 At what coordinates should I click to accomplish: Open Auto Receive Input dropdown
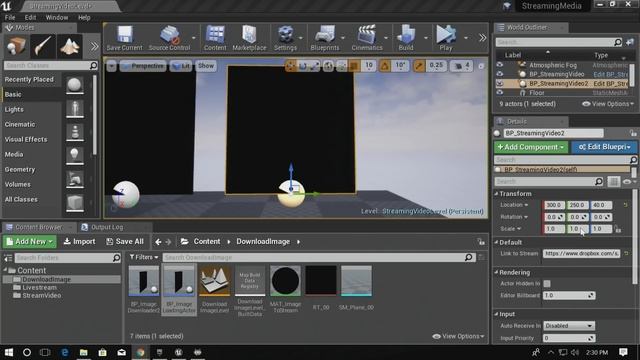(569, 326)
